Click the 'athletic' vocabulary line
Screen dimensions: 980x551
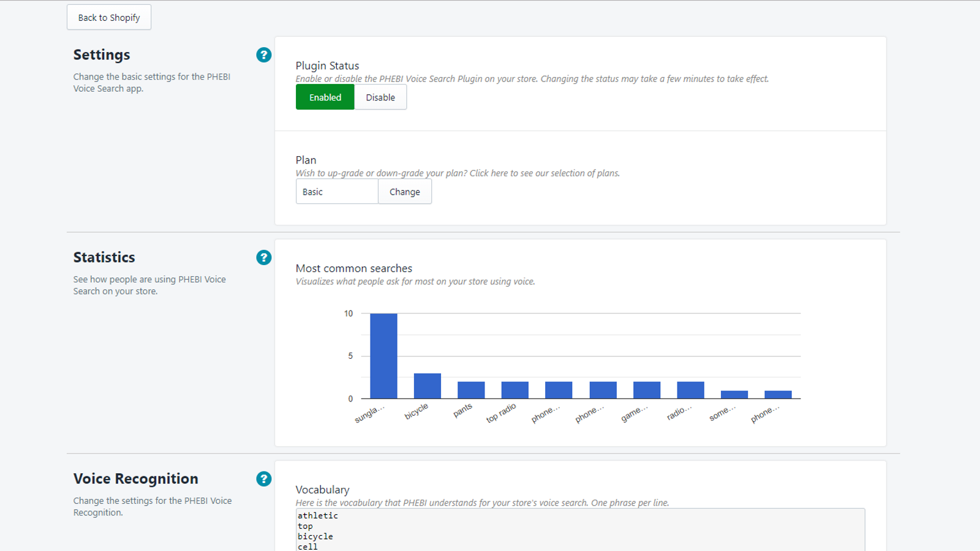point(318,515)
